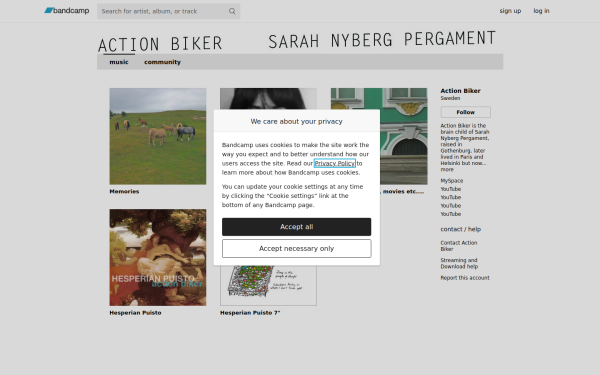Switch to the music tab
Screen dimensions: 600x375
coord(119,62)
